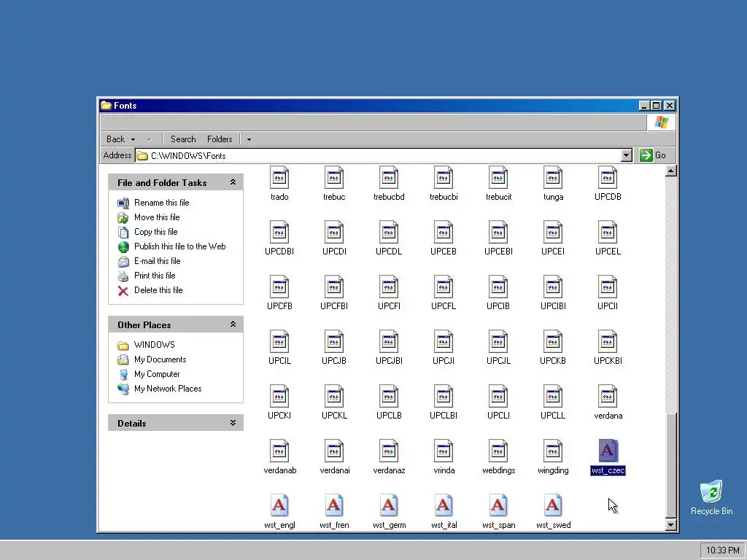The image size is (747, 560).
Task: Click the Search toolbar button
Action: [x=183, y=139]
